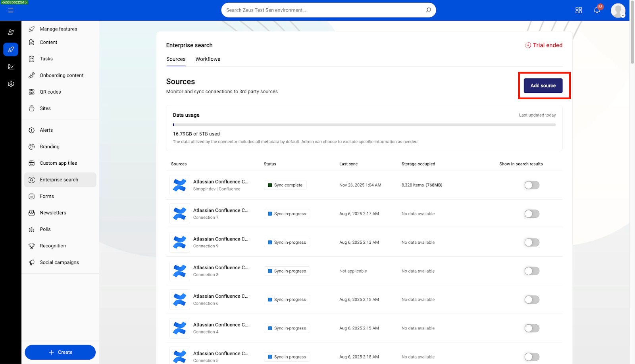Click the notifications bell icon
Screen dimensions: 635x364
[x=597, y=10]
